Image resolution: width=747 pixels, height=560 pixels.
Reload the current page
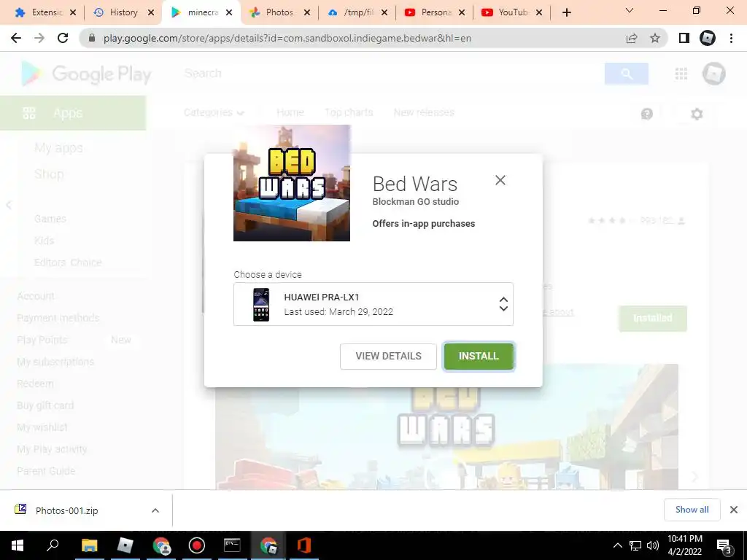click(x=63, y=38)
